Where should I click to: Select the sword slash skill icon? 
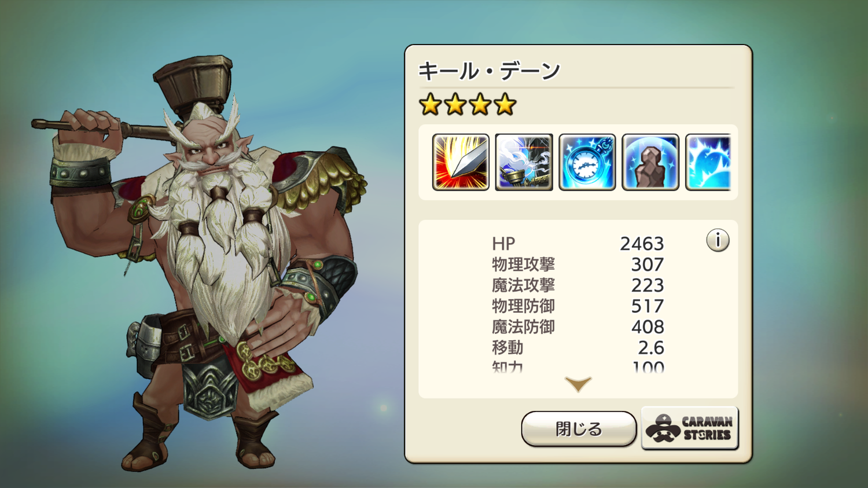point(461,162)
